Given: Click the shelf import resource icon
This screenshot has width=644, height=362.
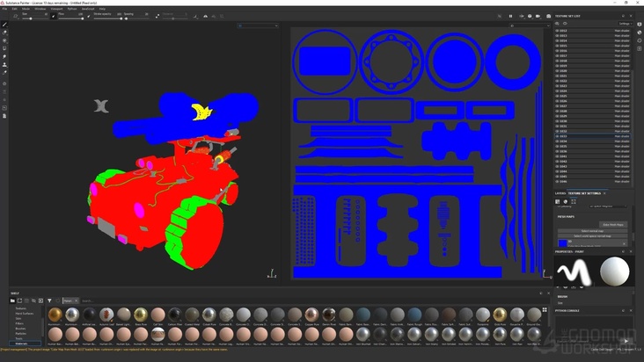Looking at the screenshot, I should 40,300.
